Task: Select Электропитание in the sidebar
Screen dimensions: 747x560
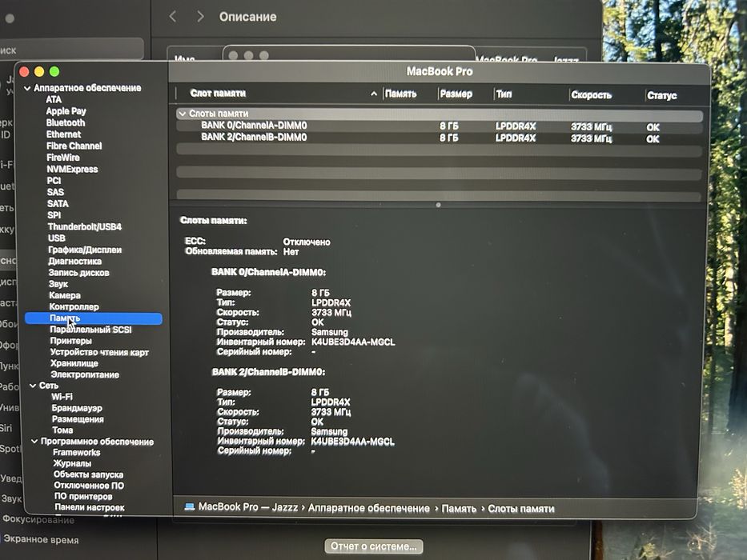Action: 85,374
